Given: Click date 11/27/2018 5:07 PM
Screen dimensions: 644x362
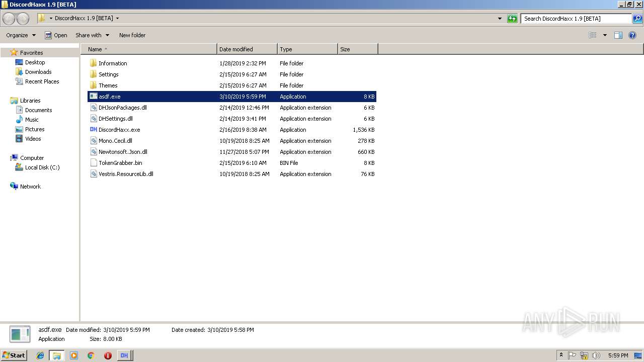Looking at the screenshot, I should point(244,152).
